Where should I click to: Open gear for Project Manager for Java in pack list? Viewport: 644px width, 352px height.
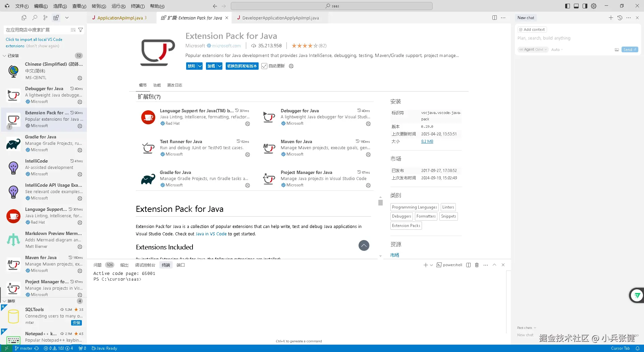click(368, 185)
